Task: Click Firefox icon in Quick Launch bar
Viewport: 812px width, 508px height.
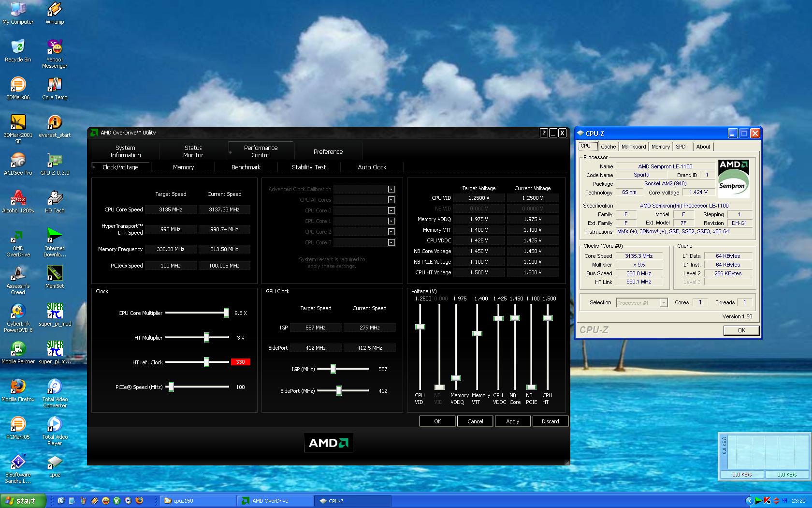Action: pos(139,501)
